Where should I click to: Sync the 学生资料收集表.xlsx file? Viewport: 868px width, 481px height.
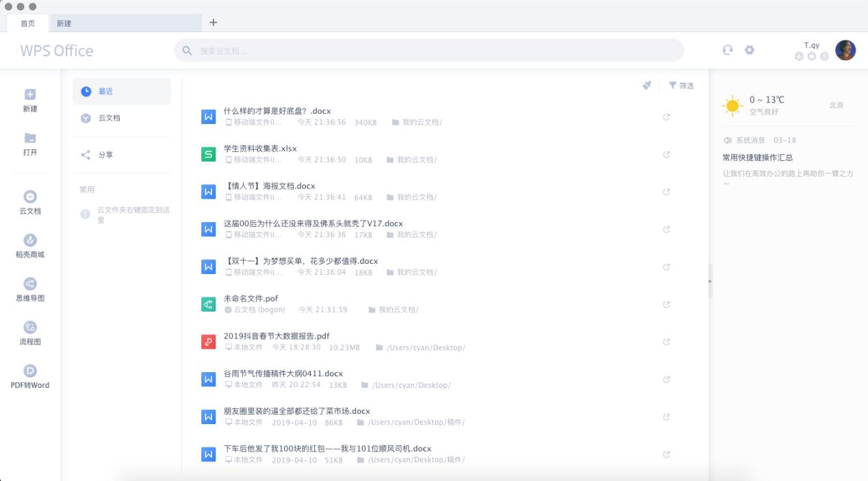coord(666,154)
